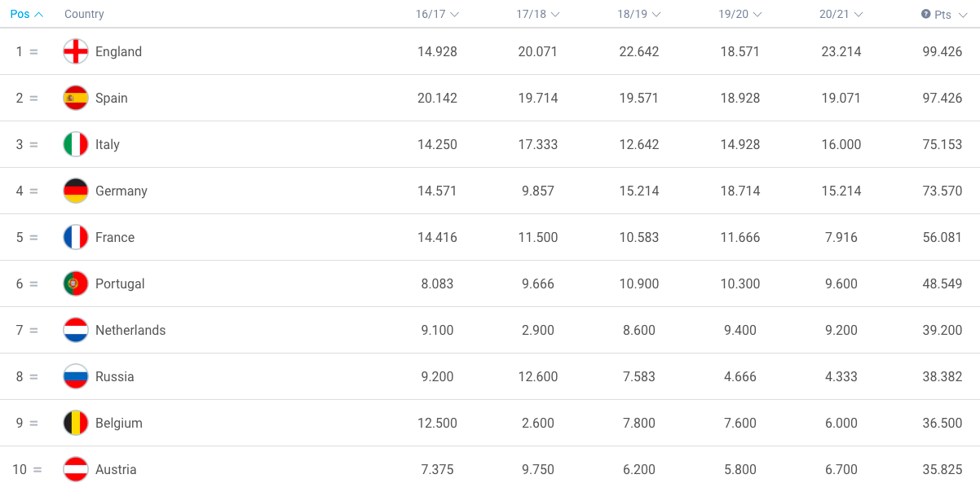This screenshot has height=492, width=980.
Task: Click England's total points 99.426
Action: pyautogui.click(x=942, y=51)
